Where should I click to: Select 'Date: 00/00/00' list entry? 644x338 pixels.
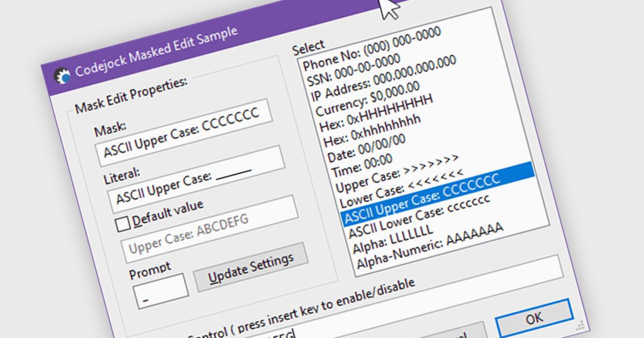pyautogui.click(x=367, y=149)
